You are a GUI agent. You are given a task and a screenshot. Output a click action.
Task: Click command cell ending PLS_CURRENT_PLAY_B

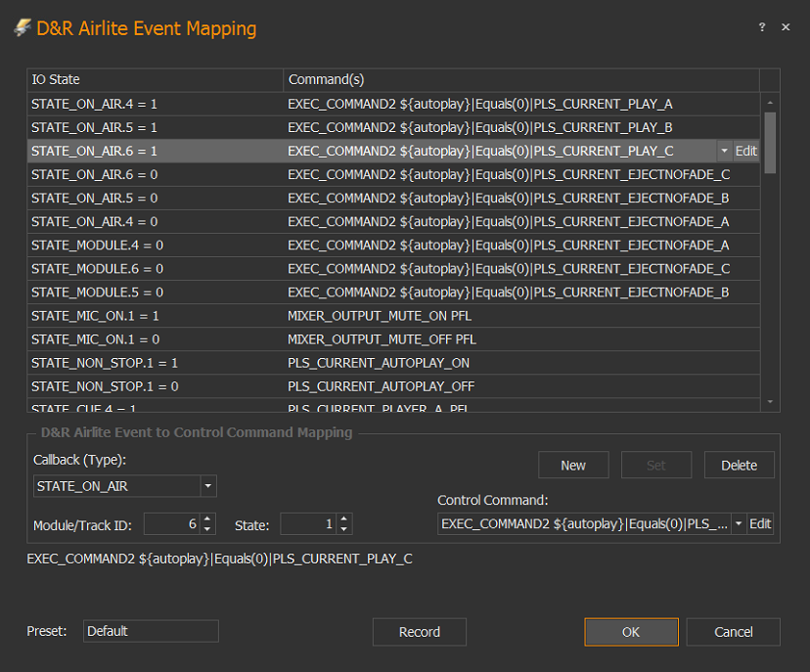(x=521, y=127)
